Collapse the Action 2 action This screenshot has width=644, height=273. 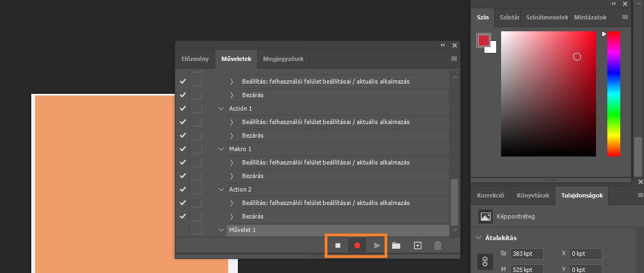click(221, 189)
